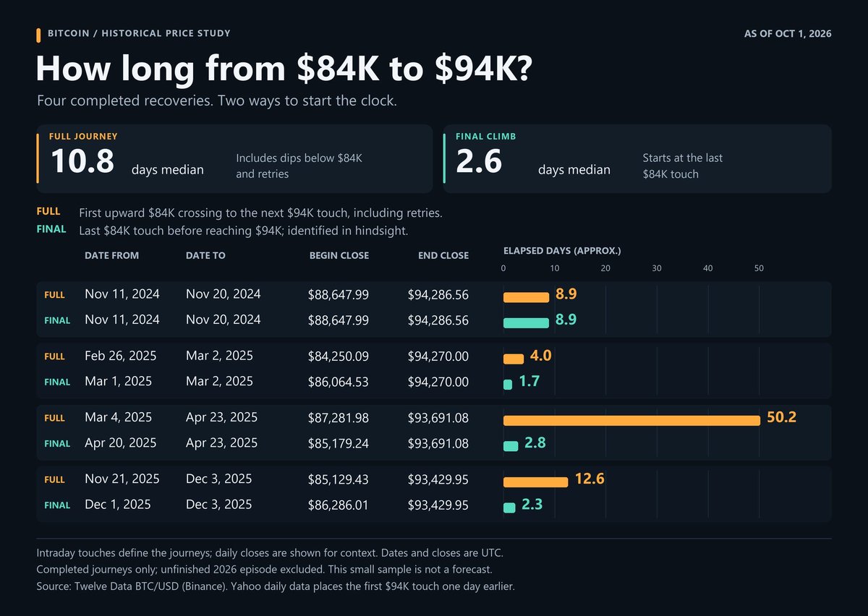Select the "BITCOIN / HISTORICAL PRICE STUDY" label

tap(139, 34)
